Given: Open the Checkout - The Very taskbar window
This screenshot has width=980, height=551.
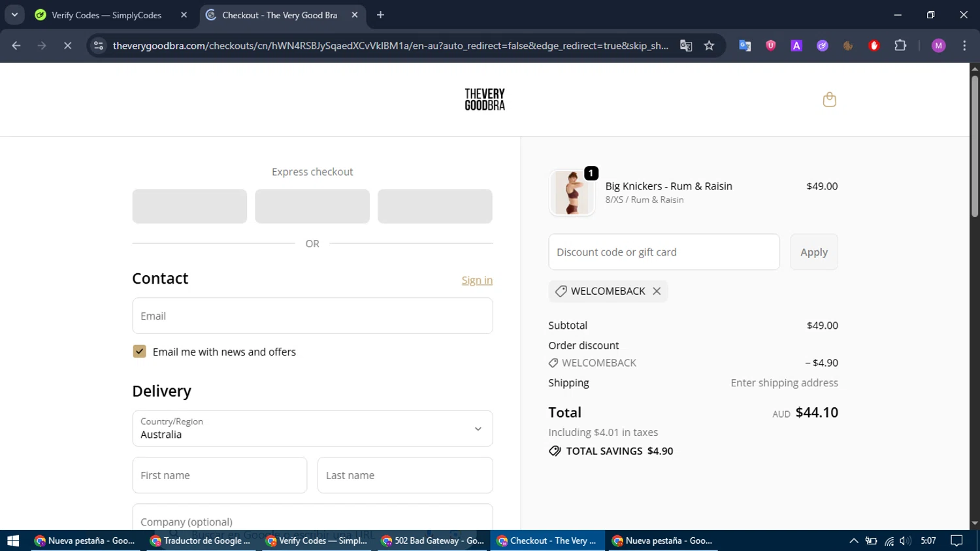Looking at the screenshot, I should [547, 541].
